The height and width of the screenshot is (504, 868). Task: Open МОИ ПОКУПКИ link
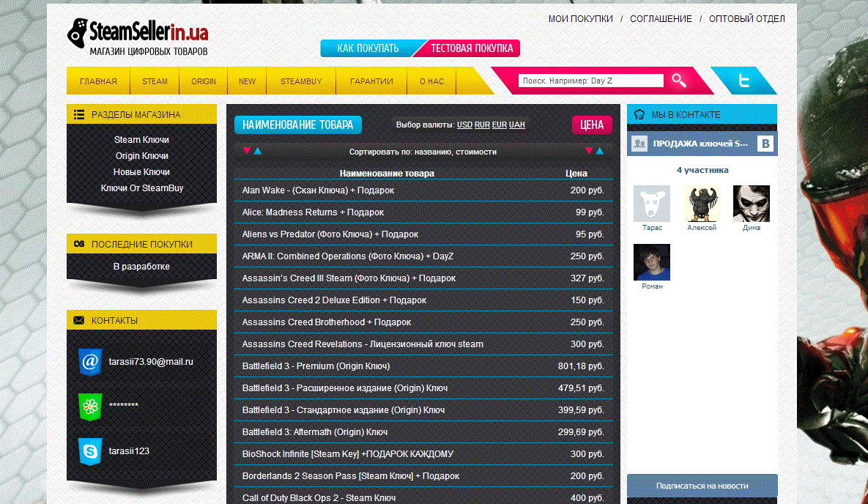[x=581, y=19]
